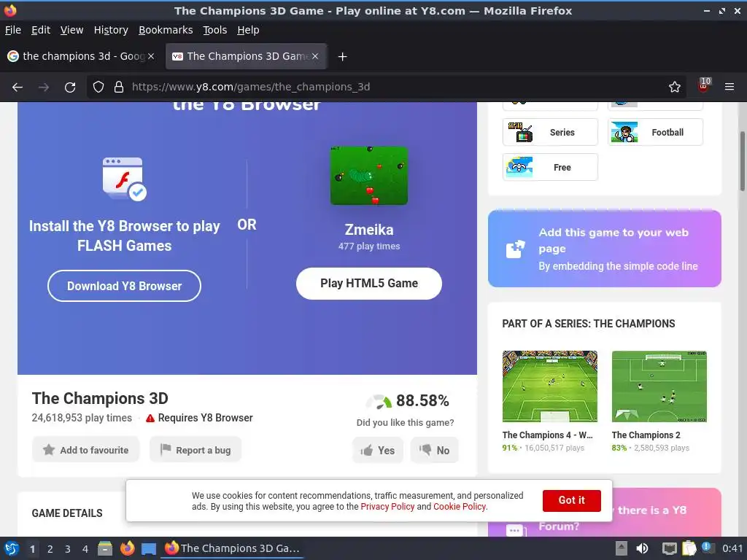This screenshot has height=560, width=747.
Task: Switch to workspace 3 on taskbar
Action: tap(68, 549)
